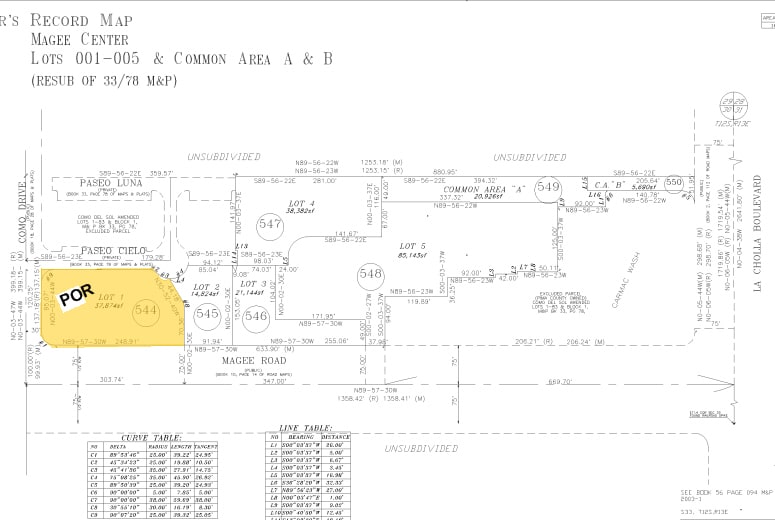775x520 pixels.
Task: Click the circled parcel number 544
Action: [145, 311]
